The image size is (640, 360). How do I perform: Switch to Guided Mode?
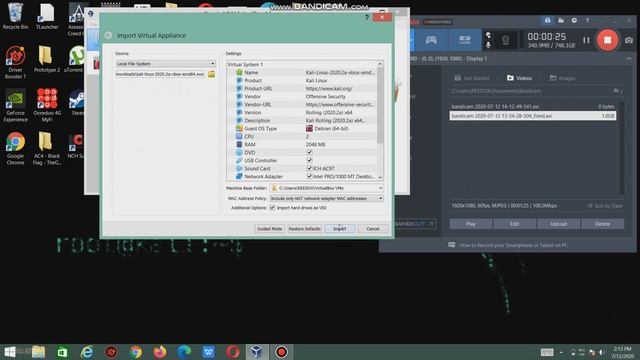269,229
